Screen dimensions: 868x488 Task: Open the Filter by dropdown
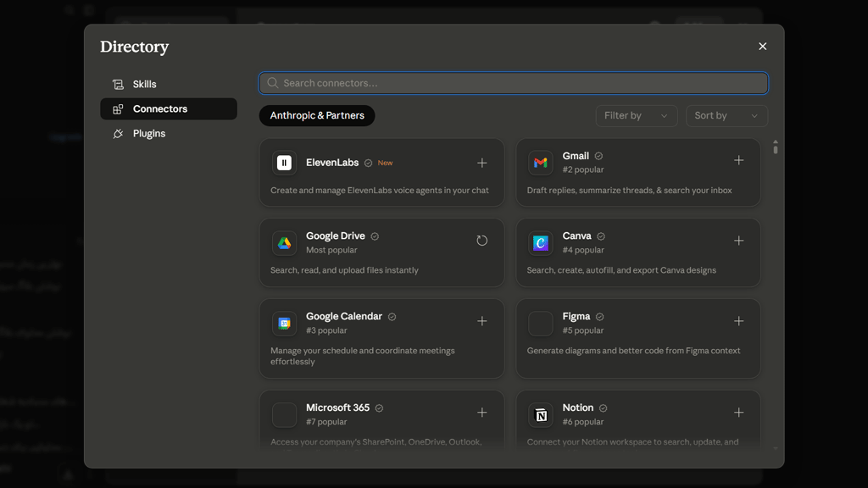(636, 115)
